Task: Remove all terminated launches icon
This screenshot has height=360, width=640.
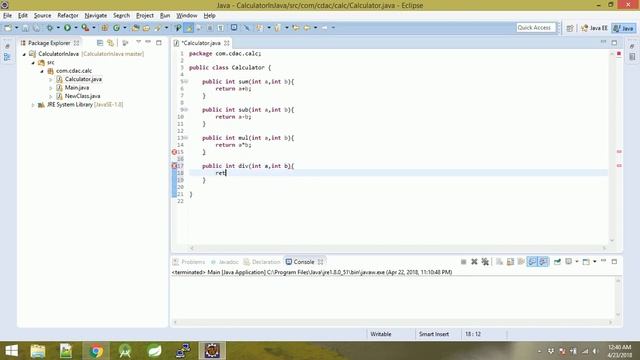Action: [485, 262]
